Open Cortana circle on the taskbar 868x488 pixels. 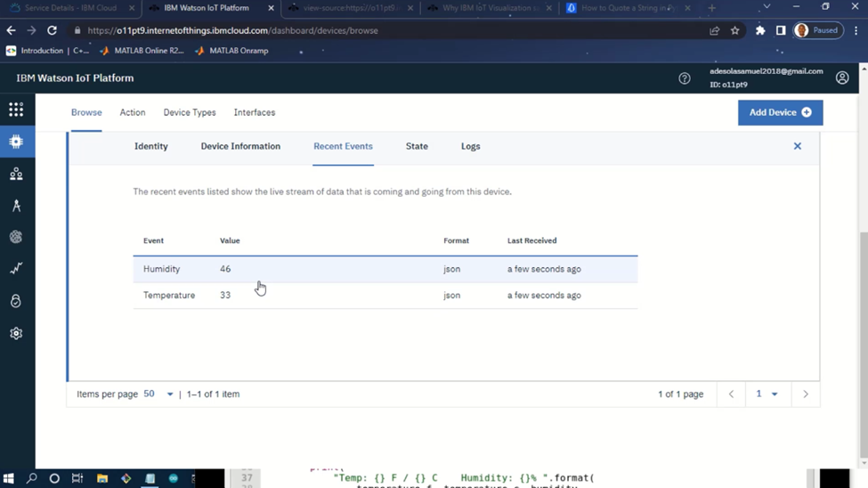tap(54, 478)
